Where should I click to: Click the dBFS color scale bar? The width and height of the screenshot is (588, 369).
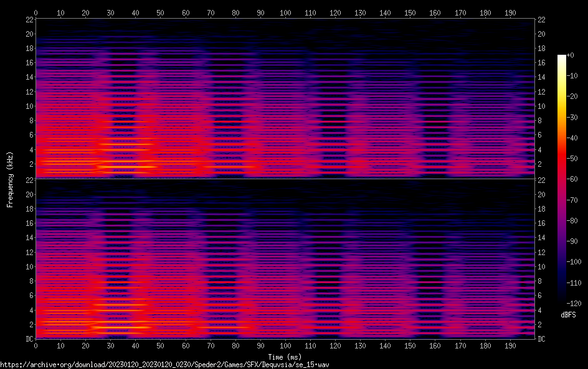[562, 180]
